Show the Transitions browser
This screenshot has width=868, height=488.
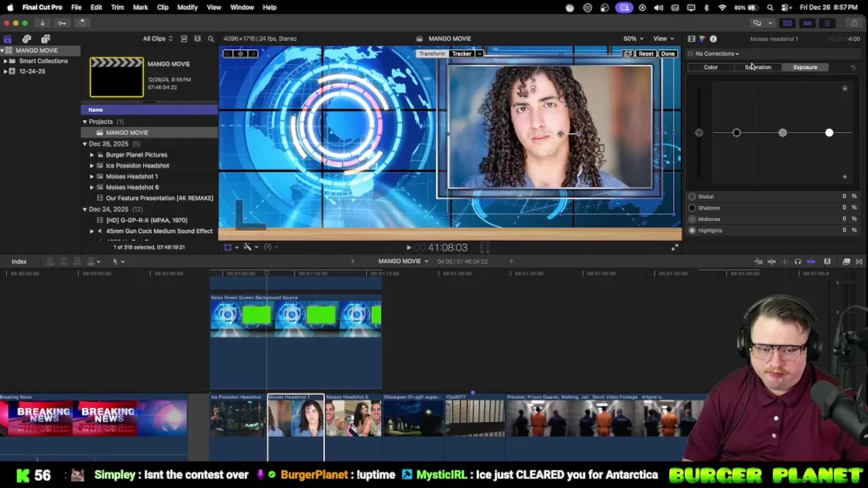tap(859, 262)
